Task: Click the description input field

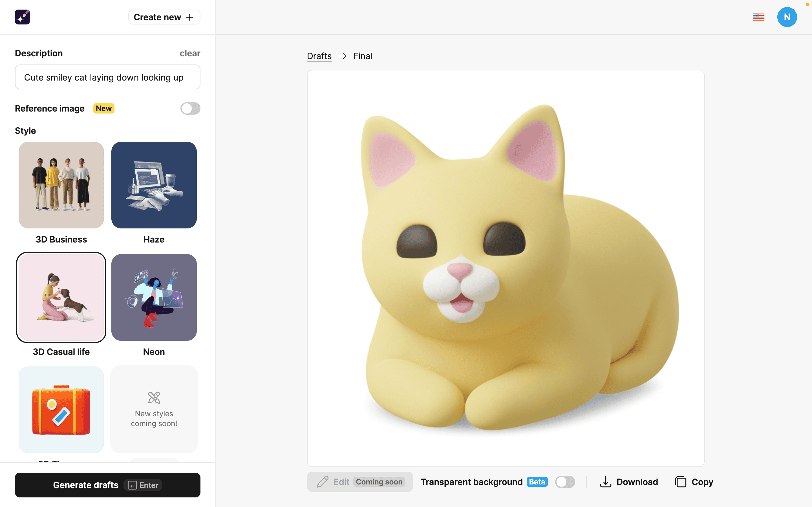Action: [x=108, y=77]
